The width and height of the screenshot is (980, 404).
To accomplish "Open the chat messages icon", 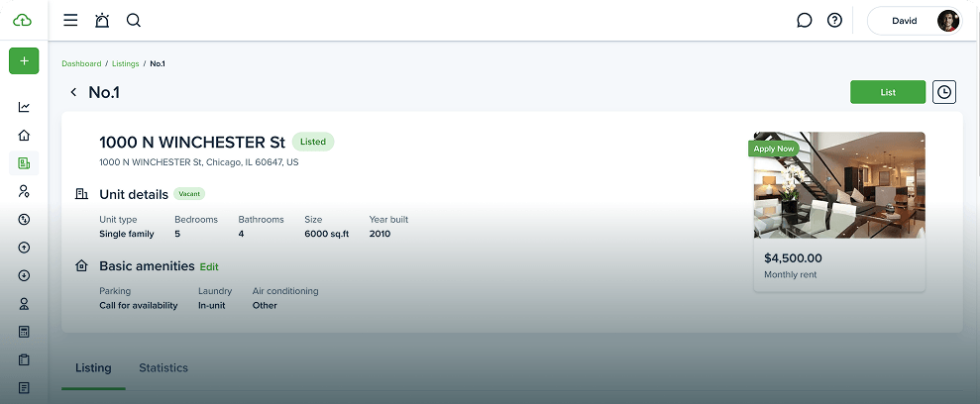I will [805, 21].
